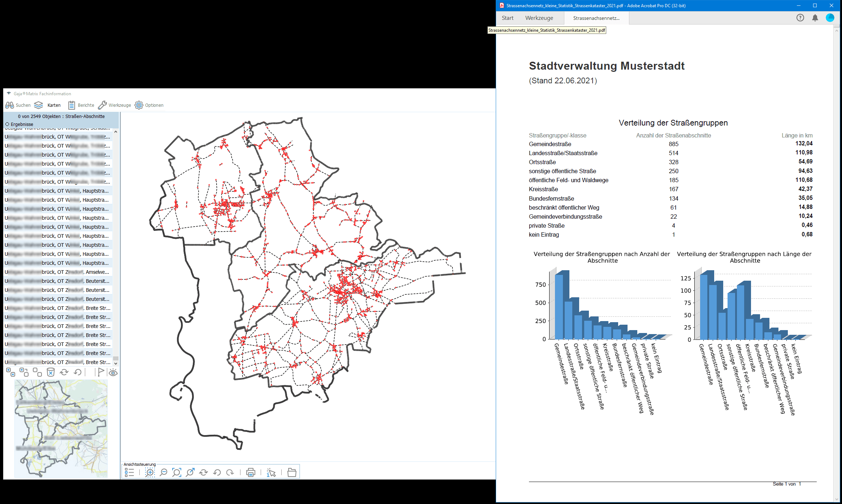Click the main street network map canvas
The width and height of the screenshot is (842, 504).
[308, 286]
